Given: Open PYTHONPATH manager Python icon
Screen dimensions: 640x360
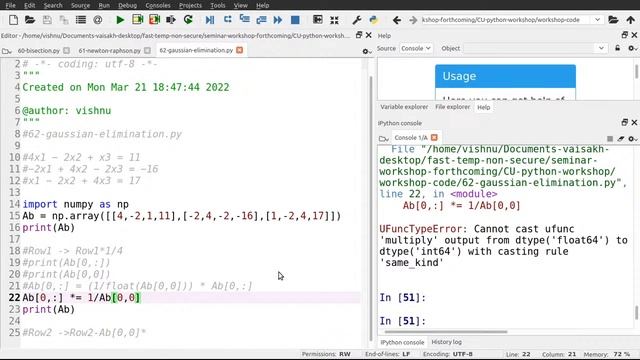Looking at the screenshot, I should (373, 20).
